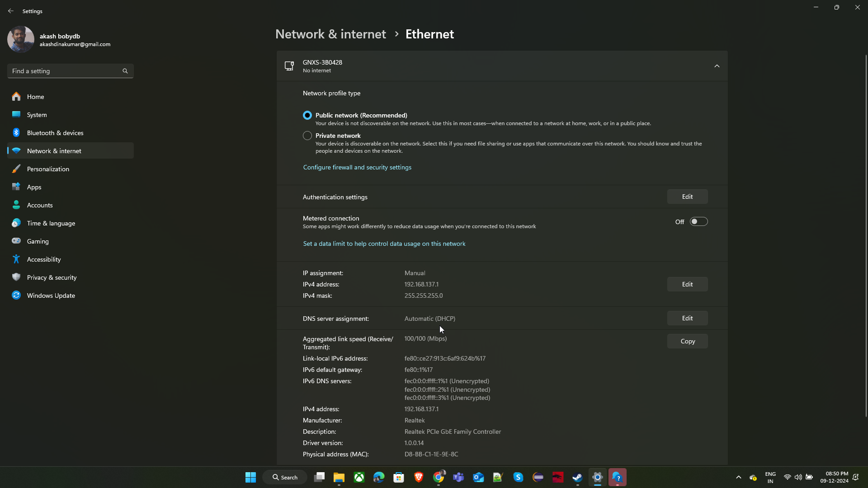Copy the network properties
This screenshot has height=488, width=868.
[687, 341]
